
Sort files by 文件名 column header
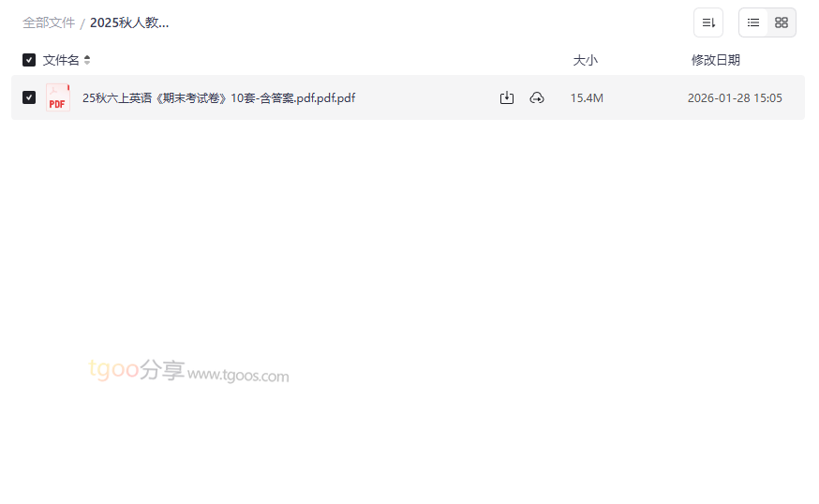pyautogui.click(x=61, y=60)
